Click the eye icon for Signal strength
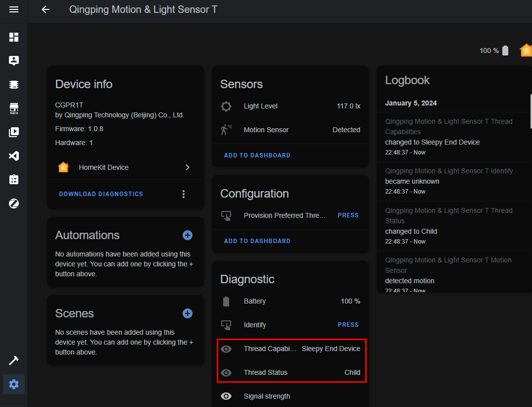The image size is (532, 407). point(226,396)
